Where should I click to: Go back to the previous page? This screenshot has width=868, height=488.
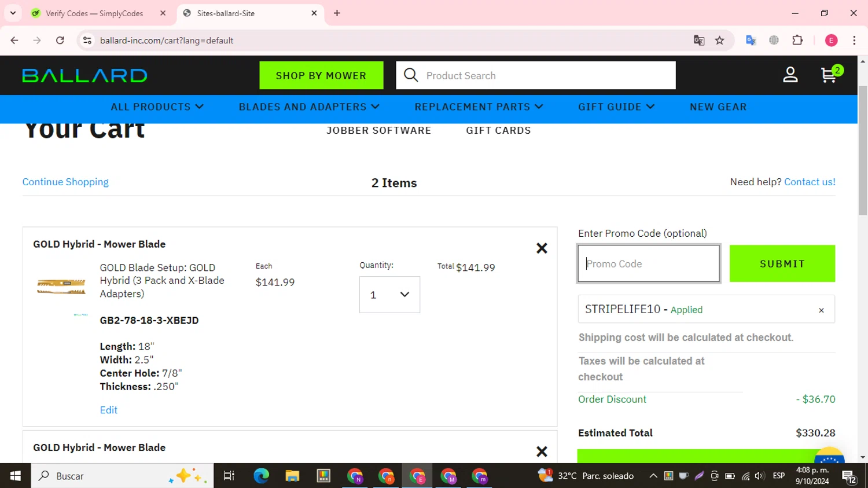(14, 41)
